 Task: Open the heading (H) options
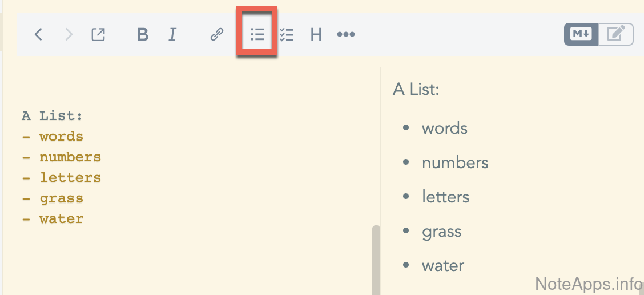[x=316, y=35]
